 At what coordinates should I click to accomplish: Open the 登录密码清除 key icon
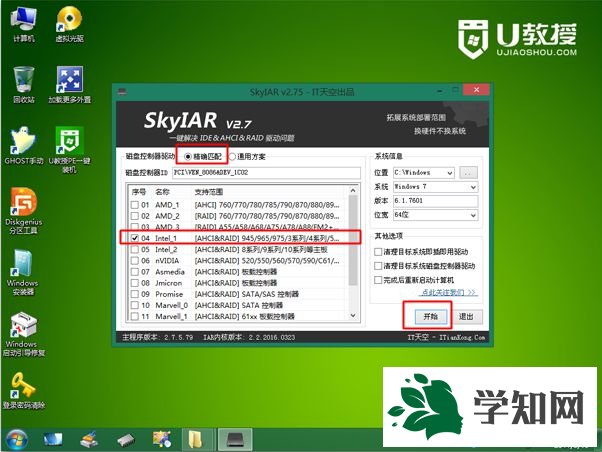[x=24, y=390]
